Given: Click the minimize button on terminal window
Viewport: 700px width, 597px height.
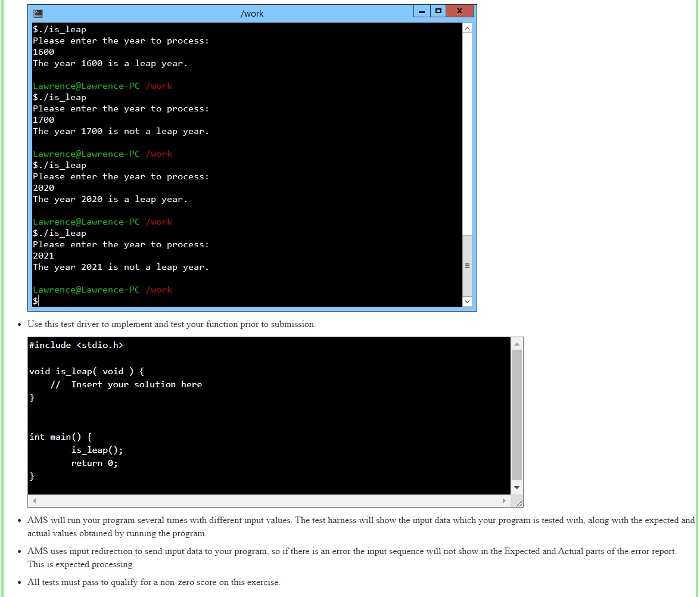Looking at the screenshot, I should click(422, 11).
